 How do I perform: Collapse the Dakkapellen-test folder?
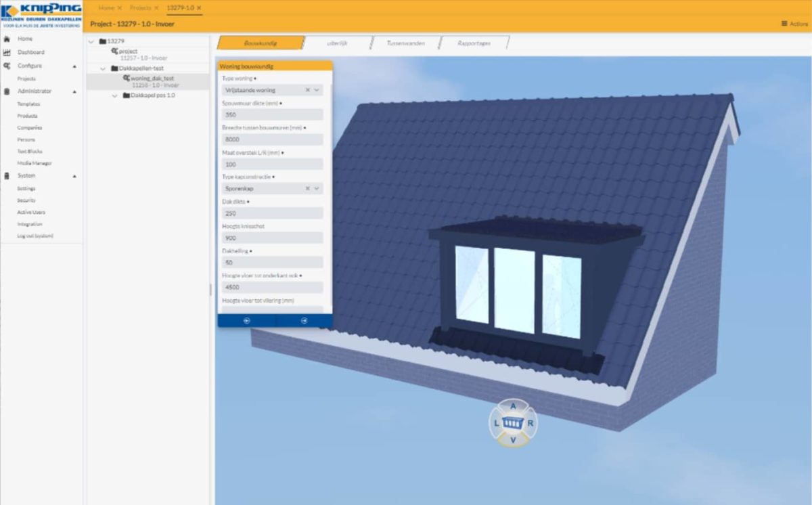(103, 68)
